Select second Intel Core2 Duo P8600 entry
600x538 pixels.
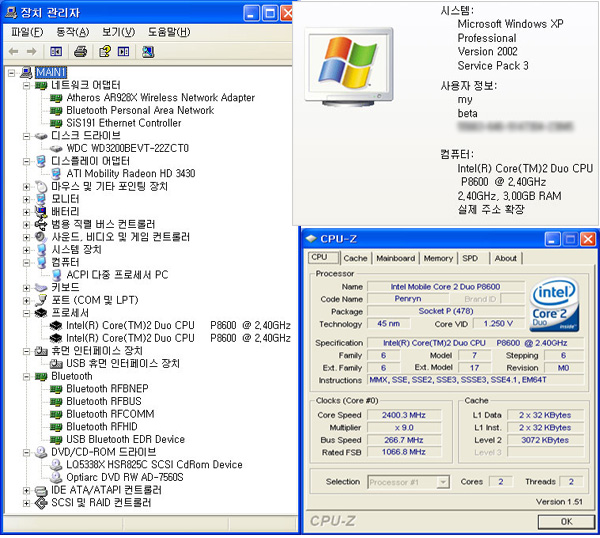tap(178, 338)
